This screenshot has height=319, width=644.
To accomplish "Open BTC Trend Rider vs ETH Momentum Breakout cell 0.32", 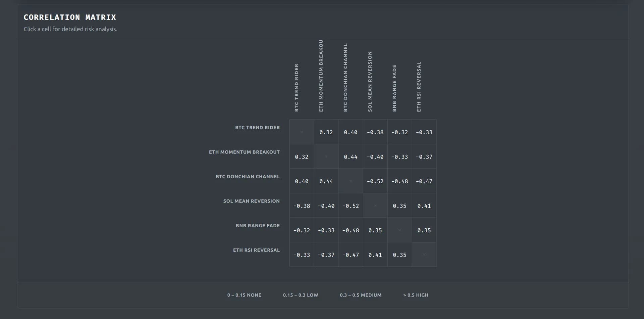I will coord(326,132).
